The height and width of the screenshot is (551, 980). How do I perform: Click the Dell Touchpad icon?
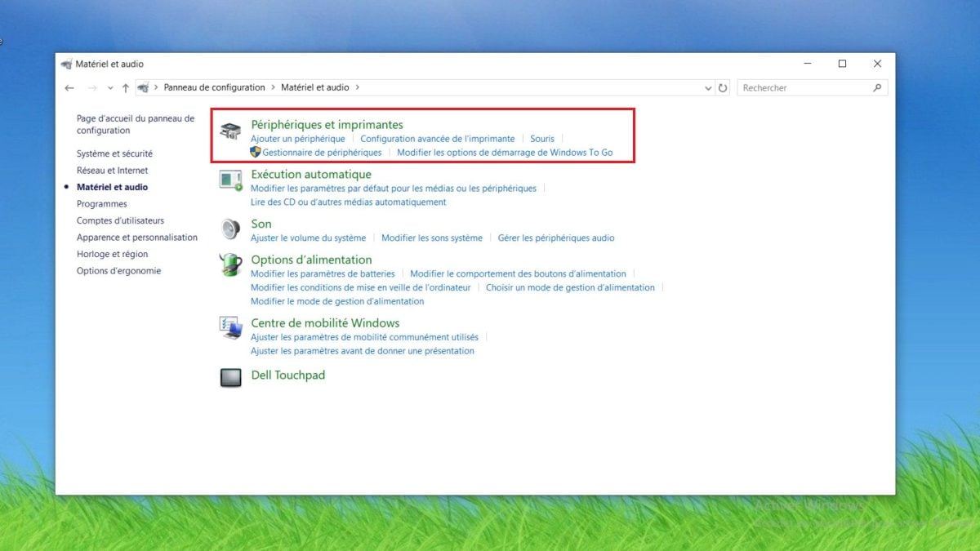tap(231, 377)
